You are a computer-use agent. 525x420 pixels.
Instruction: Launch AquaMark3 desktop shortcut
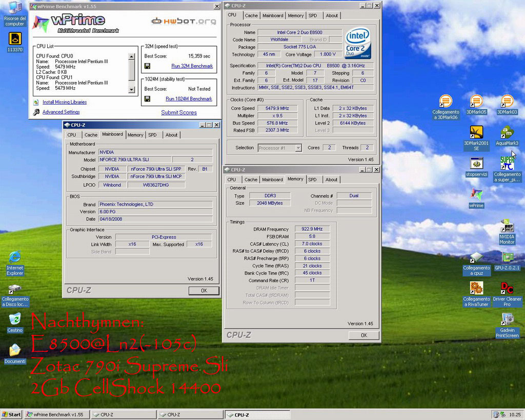point(507,136)
